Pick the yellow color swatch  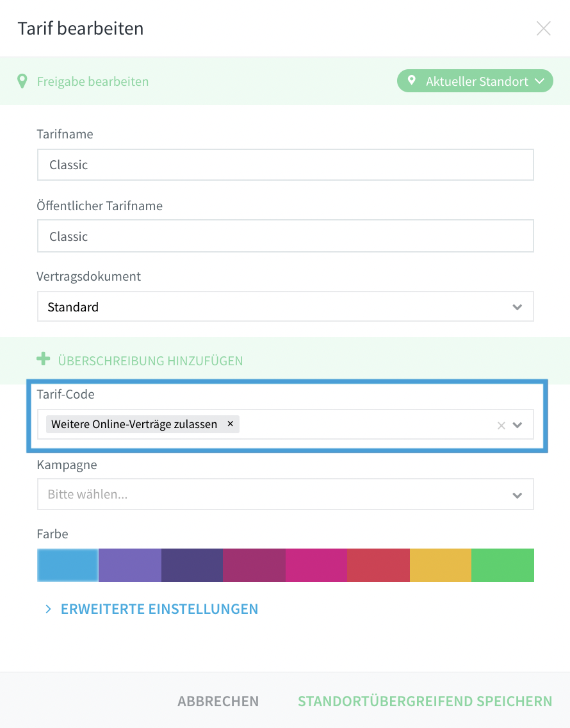tap(441, 565)
